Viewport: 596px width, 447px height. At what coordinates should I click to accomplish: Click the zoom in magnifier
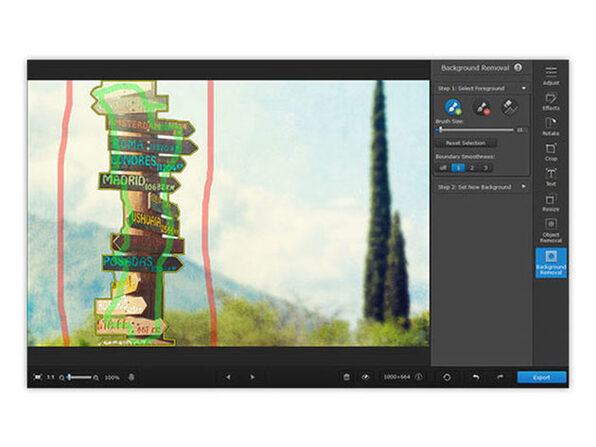pyautogui.click(x=96, y=378)
